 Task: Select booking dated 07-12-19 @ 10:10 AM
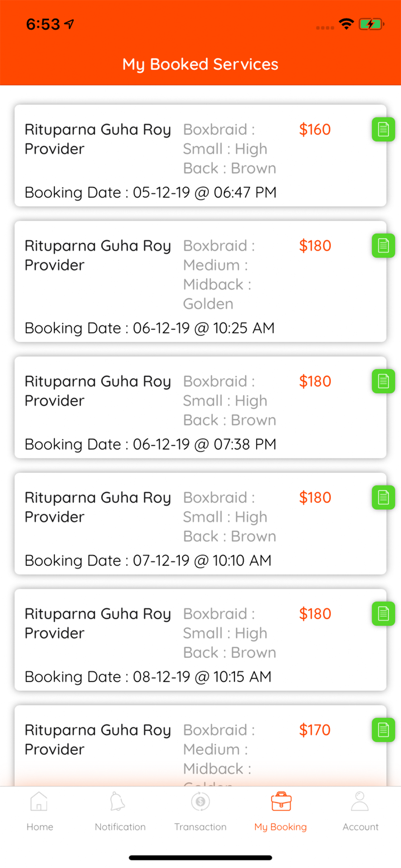point(200,523)
